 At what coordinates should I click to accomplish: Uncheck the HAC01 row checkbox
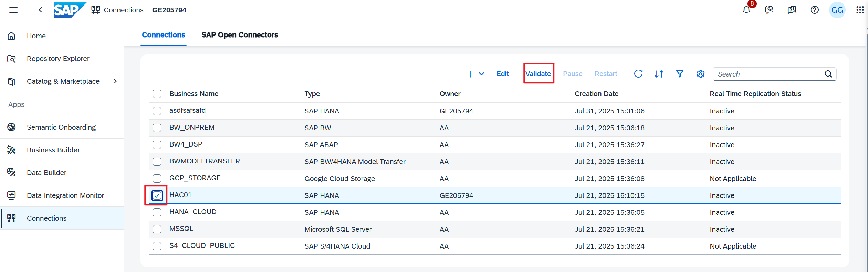point(157,195)
